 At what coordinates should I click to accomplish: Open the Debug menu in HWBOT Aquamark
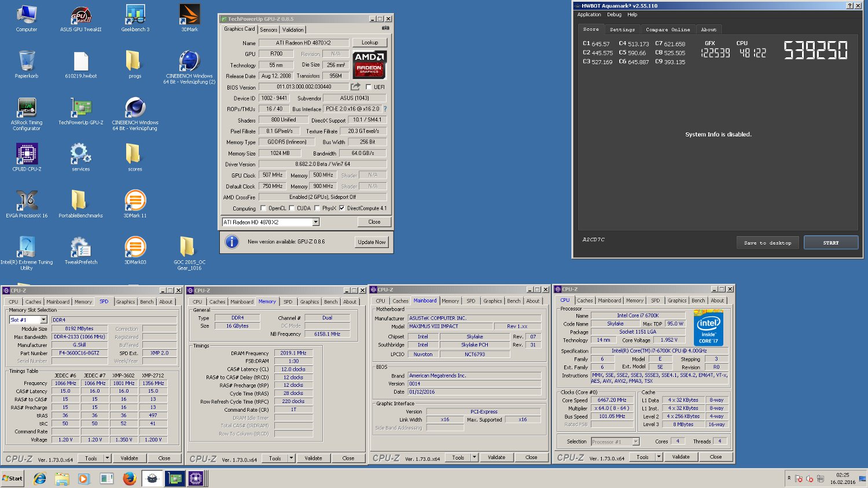(x=614, y=14)
